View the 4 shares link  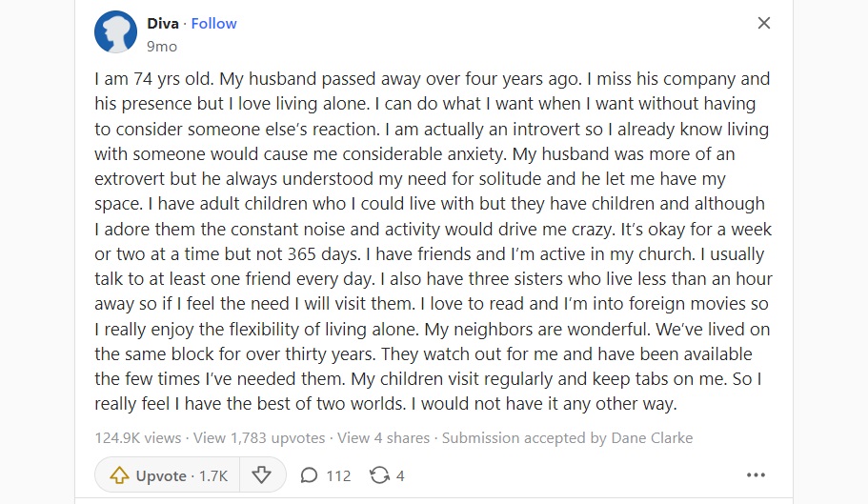coord(383,437)
